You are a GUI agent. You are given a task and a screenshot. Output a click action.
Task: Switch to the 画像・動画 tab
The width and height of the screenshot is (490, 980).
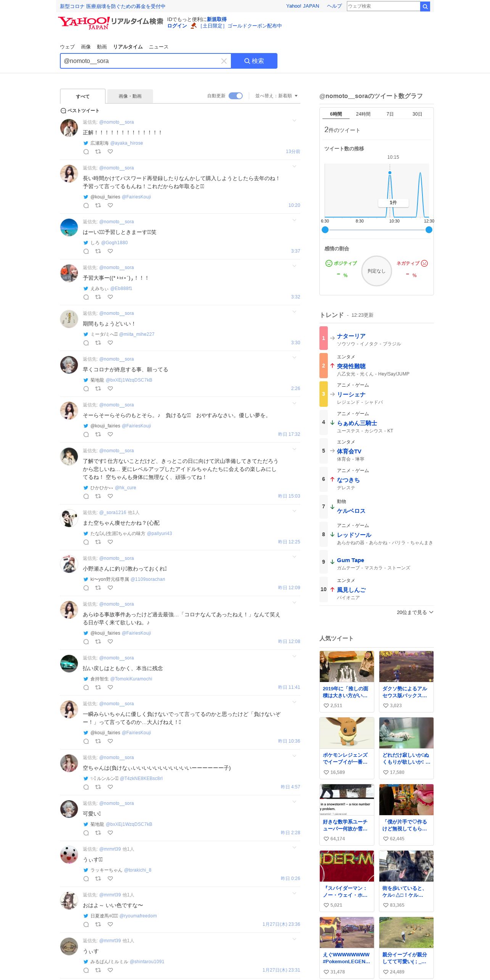pos(130,96)
